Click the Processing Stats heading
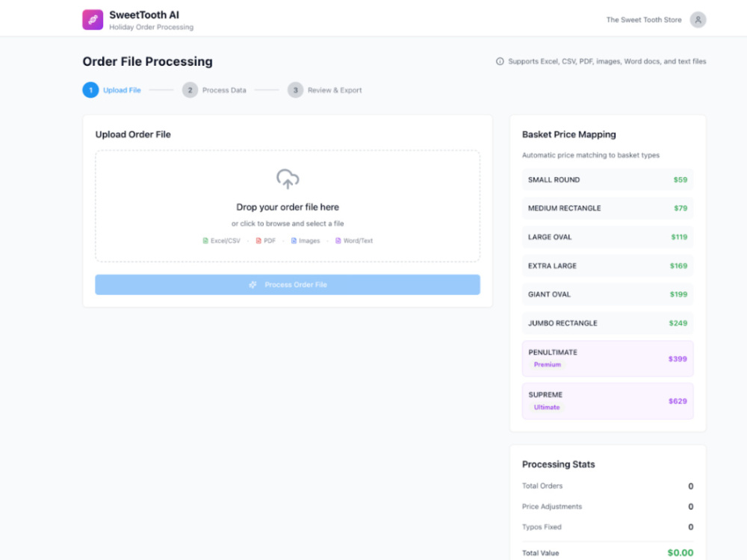The image size is (747, 560). (x=558, y=464)
